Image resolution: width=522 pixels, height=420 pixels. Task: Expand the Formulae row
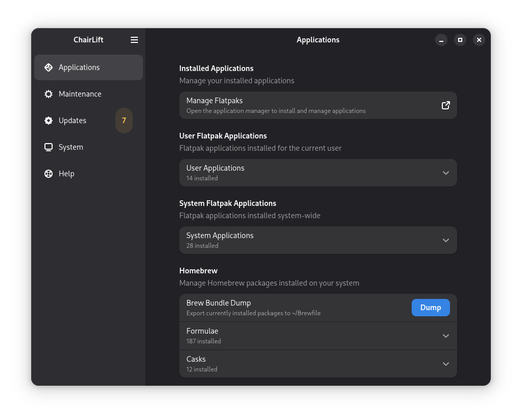pyautogui.click(x=445, y=336)
